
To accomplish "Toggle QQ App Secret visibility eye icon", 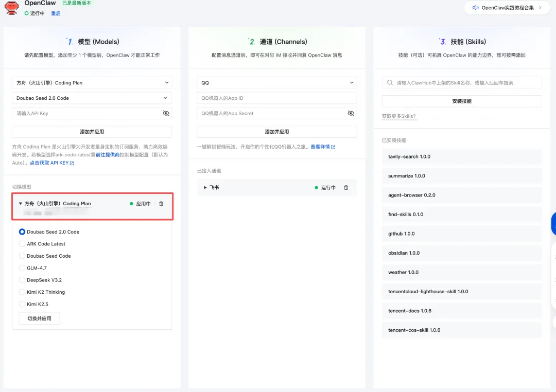I will tap(351, 113).
